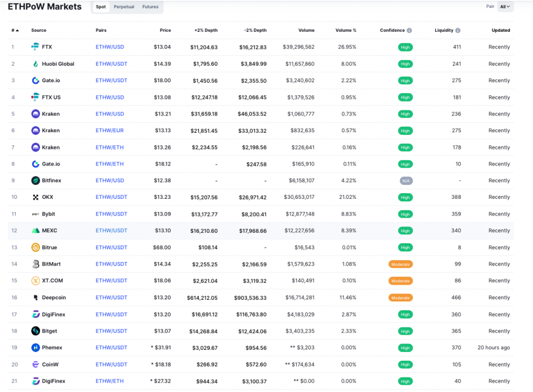
Task: Switch to the Futures markets tab
Action: 150,7
